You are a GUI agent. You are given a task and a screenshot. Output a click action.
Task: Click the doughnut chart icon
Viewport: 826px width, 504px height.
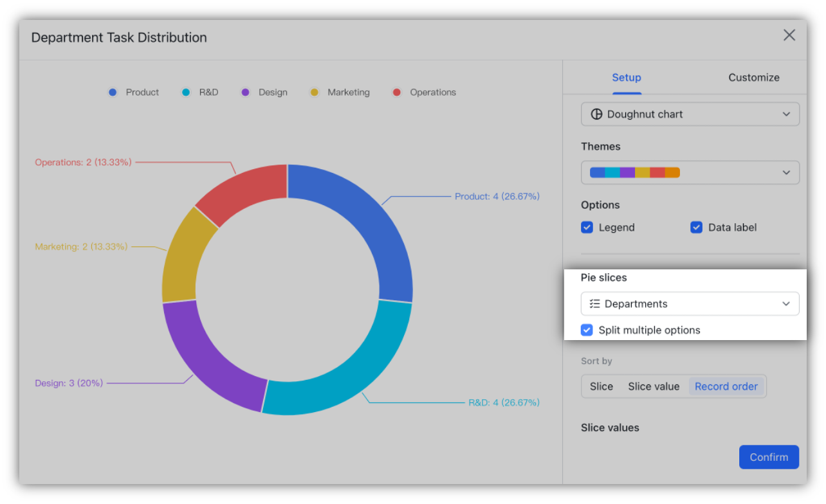pyautogui.click(x=596, y=114)
